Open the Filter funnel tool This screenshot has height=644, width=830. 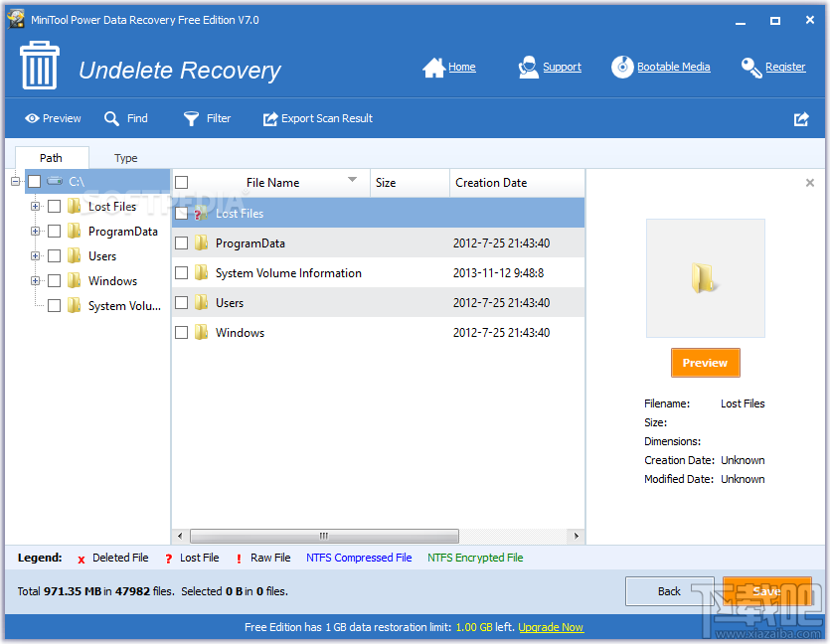tap(191, 118)
